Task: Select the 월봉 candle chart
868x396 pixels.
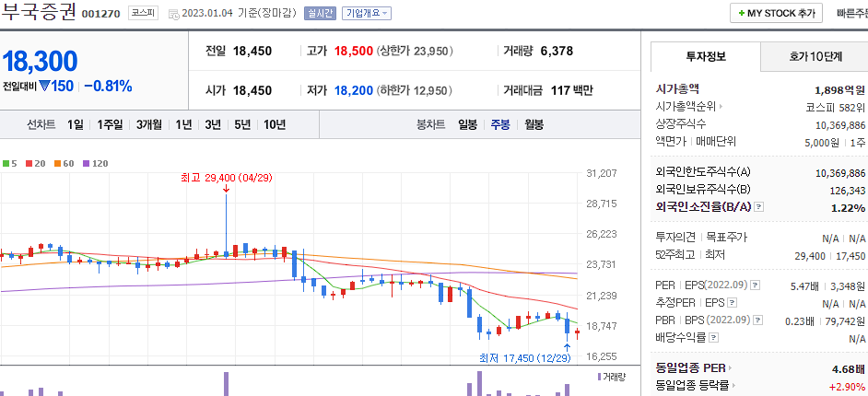Action: point(534,125)
